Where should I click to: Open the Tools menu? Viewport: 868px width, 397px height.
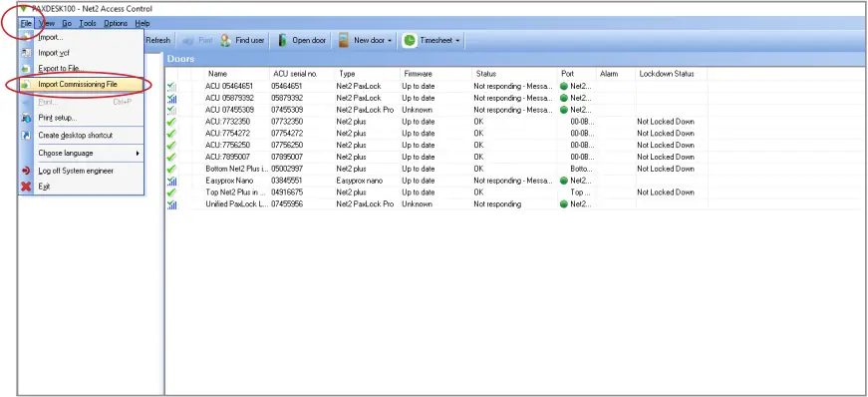click(x=88, y=23)
